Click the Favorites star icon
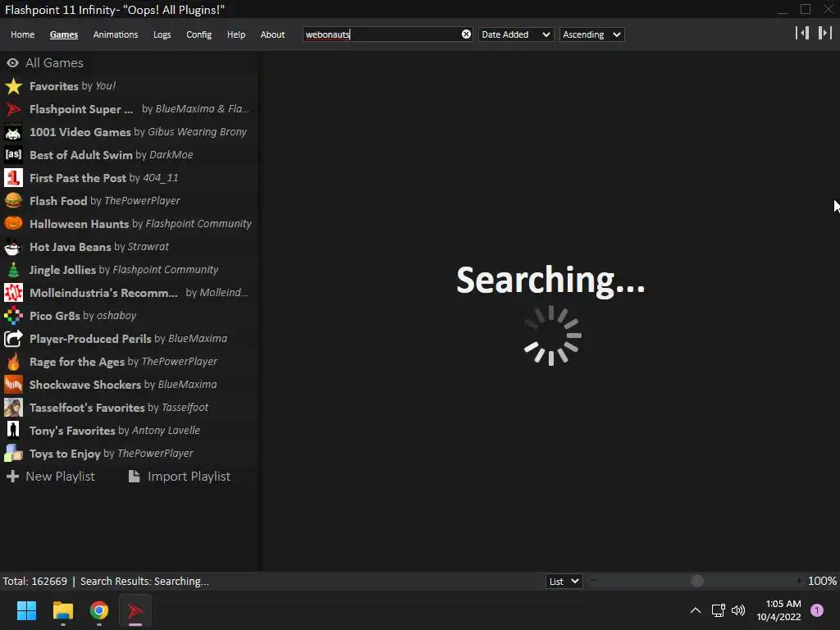The width and height of the screenshot is (840, 630). pos(13,86)
